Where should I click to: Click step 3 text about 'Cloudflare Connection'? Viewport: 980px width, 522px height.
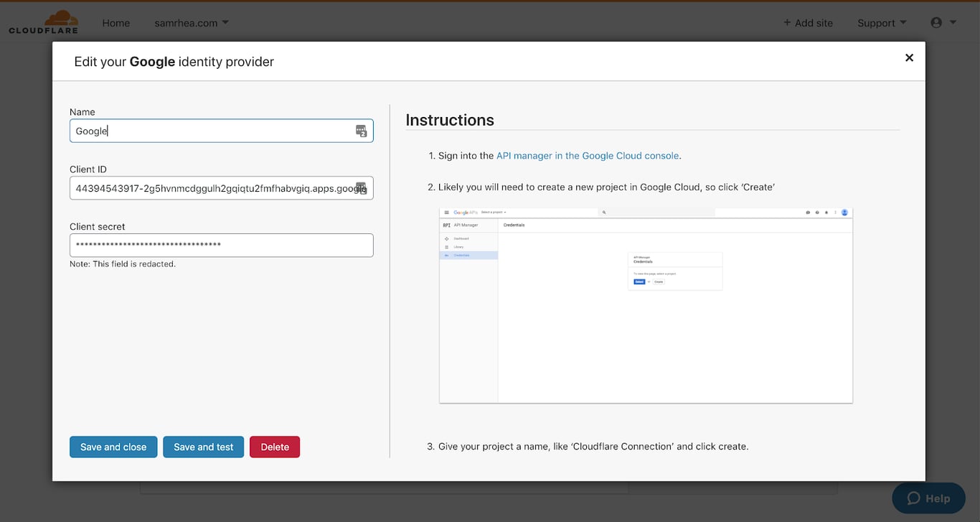pos(593,447)
